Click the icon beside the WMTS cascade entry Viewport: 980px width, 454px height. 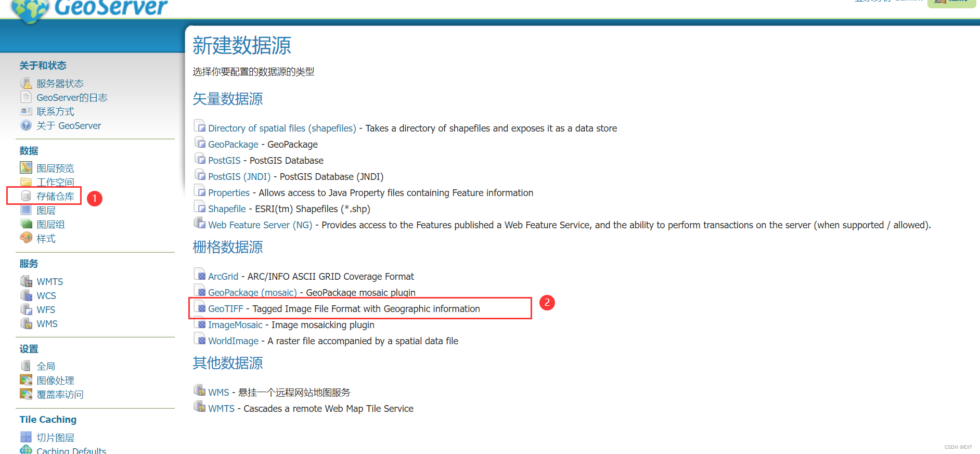click(200, 407)
